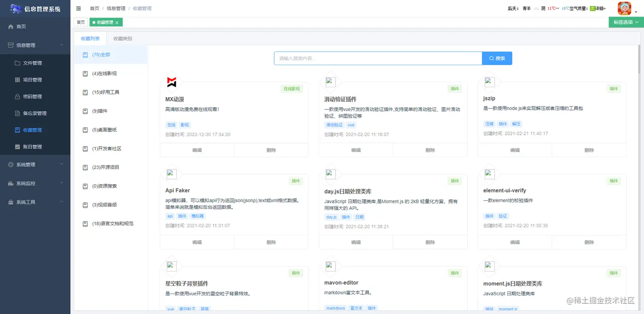Viewport: 644px width, 314px height.
Task: Click the 首页 breadcrumb link
Action: tap(95, 9)
